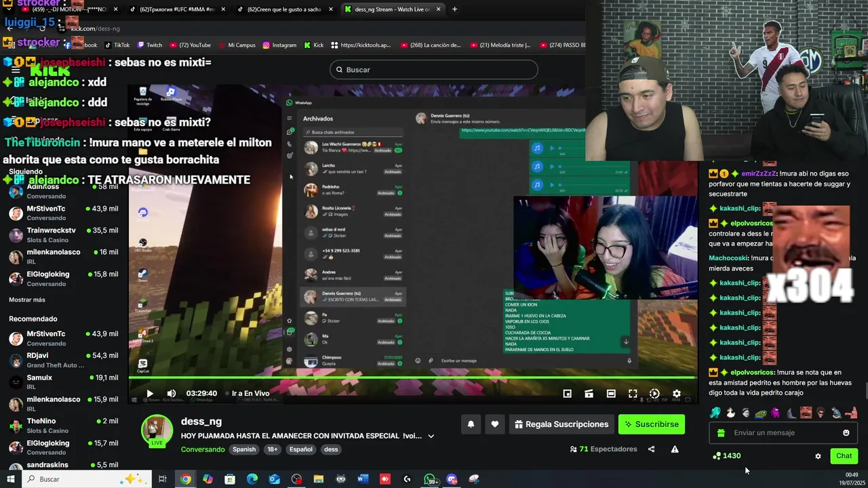Click the notification bell for dess_ng

coord(471,424)
